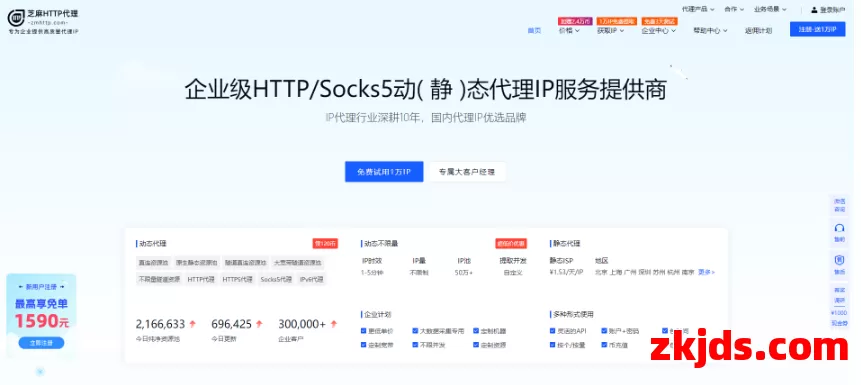Click 专属大客户经理 button

click(x=467, y=172)
